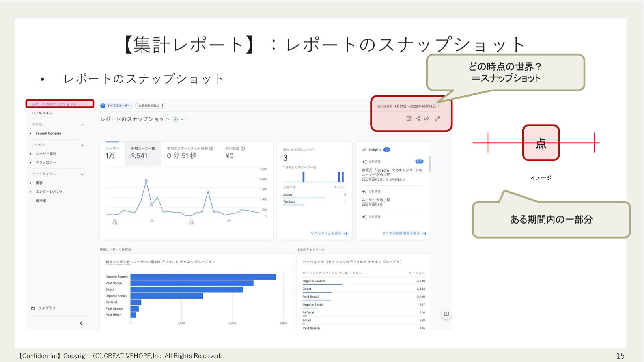Click Referral row showing 516
Image resolution: width=644 pixels, height=362 pixels.
coord(364,313)
